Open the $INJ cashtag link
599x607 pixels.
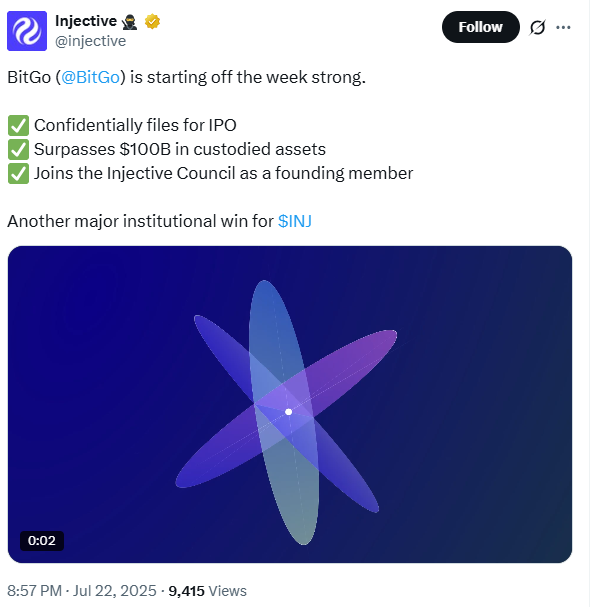pyautogui.click(x=295, y=221)
